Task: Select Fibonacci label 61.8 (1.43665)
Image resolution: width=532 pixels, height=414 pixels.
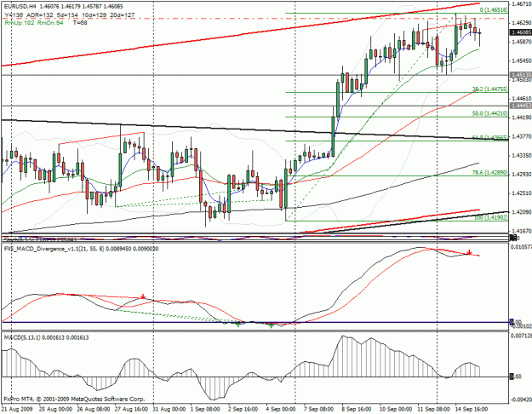Action: pos(490,137)
